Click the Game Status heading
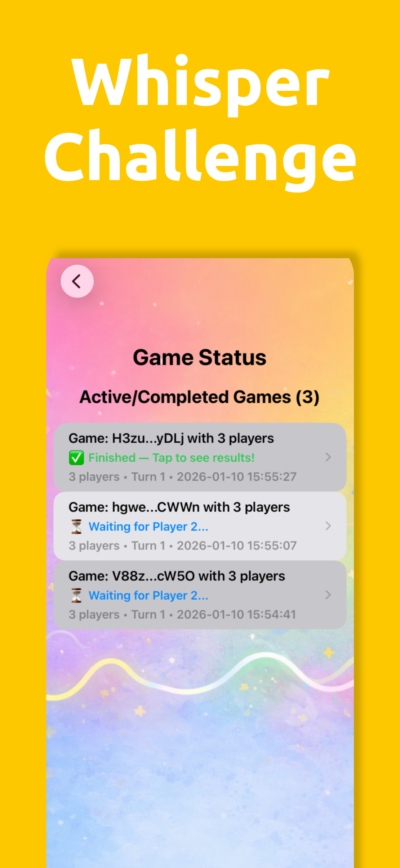Image resolution: width=400 pixels, height=868 pixels. (200, 358)
